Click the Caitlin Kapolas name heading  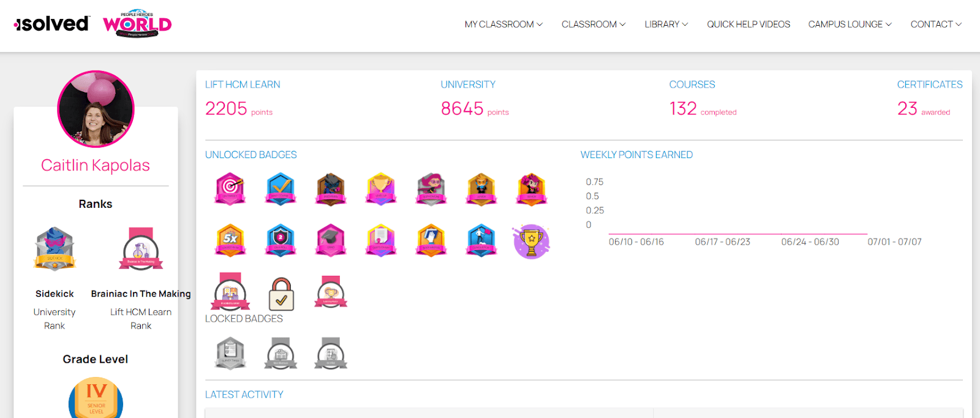[x=96, y=165]
